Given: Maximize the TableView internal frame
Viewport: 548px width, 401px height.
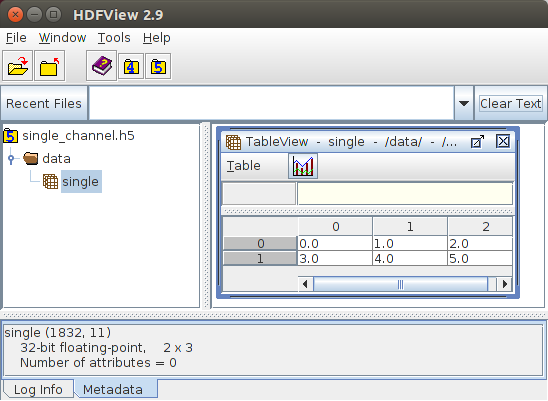Looking at the screenshot, I should pyautogui.click(x=477, y=142).
